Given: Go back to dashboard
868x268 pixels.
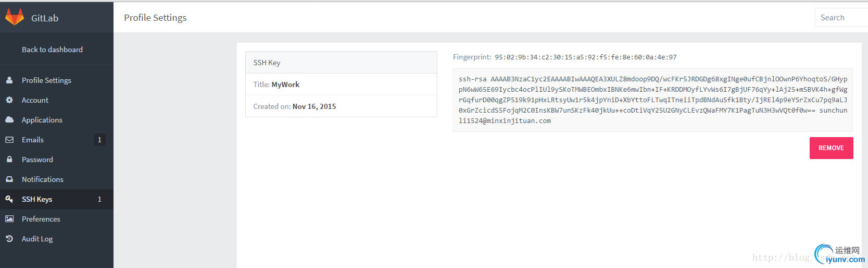Looking at the screenshot, I should coord(52,50).
